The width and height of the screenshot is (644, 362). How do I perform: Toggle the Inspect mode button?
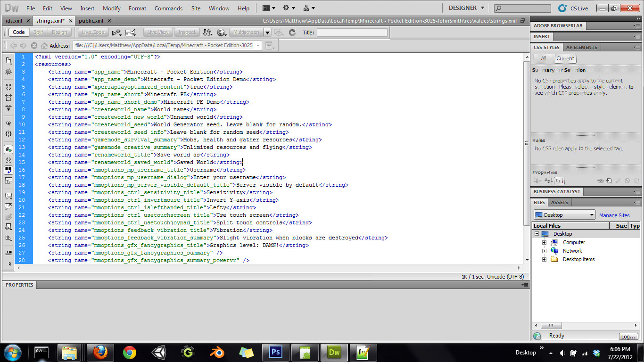(187, 33)
